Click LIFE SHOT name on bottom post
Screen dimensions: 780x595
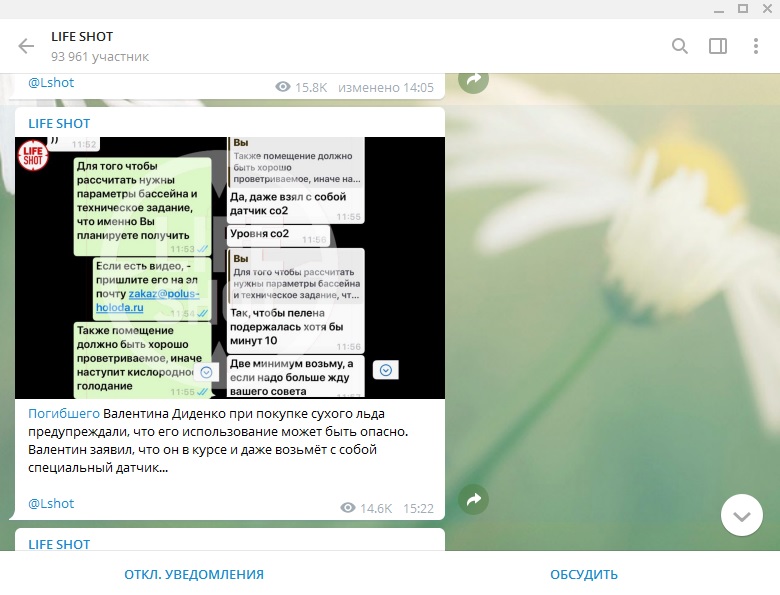tap(59, 544)
